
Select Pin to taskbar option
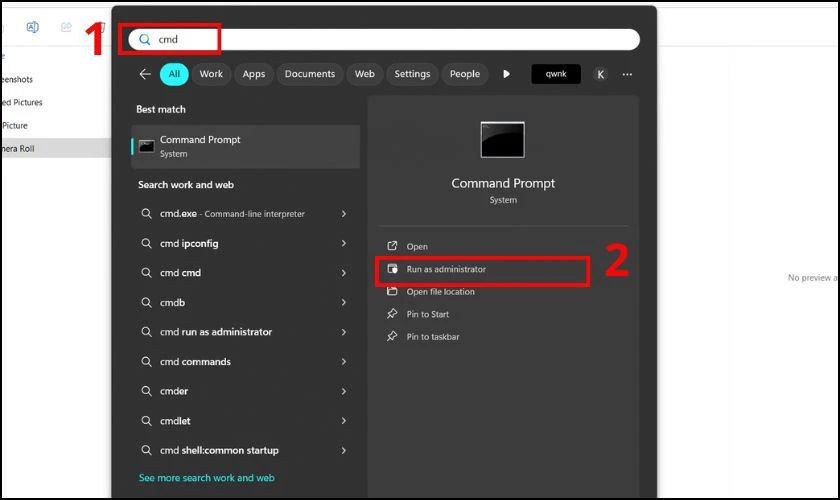click(x=432, y=337)
